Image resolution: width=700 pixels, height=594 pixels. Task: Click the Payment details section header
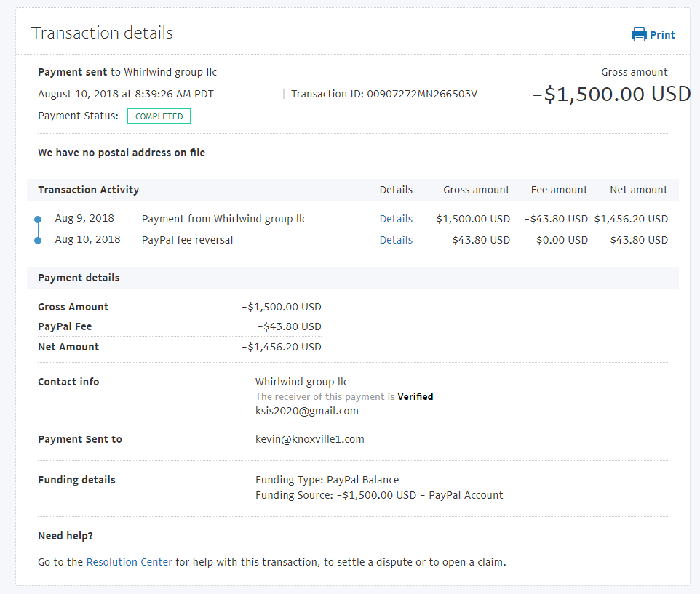click(79, 278)
